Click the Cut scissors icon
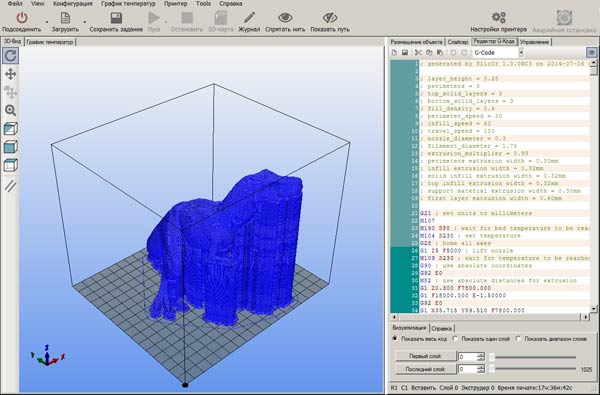Image resolution: width=600 pixels, height=395 pixels. [x=418, y=52]
